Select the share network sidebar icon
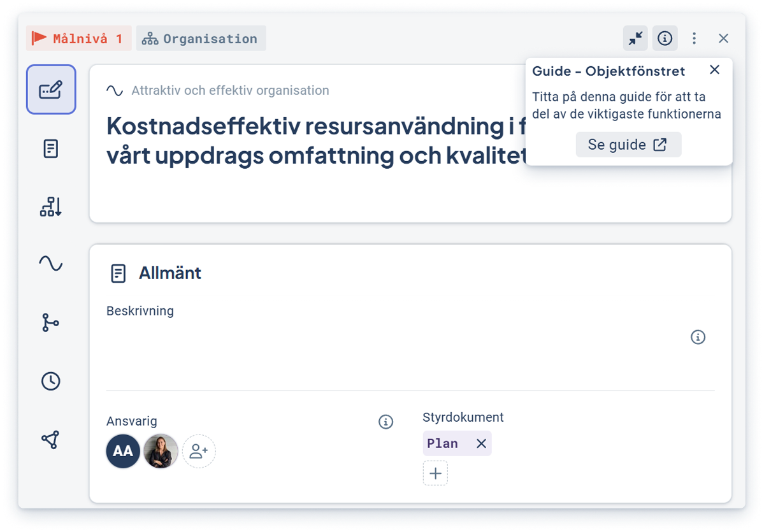 [51, 440]
